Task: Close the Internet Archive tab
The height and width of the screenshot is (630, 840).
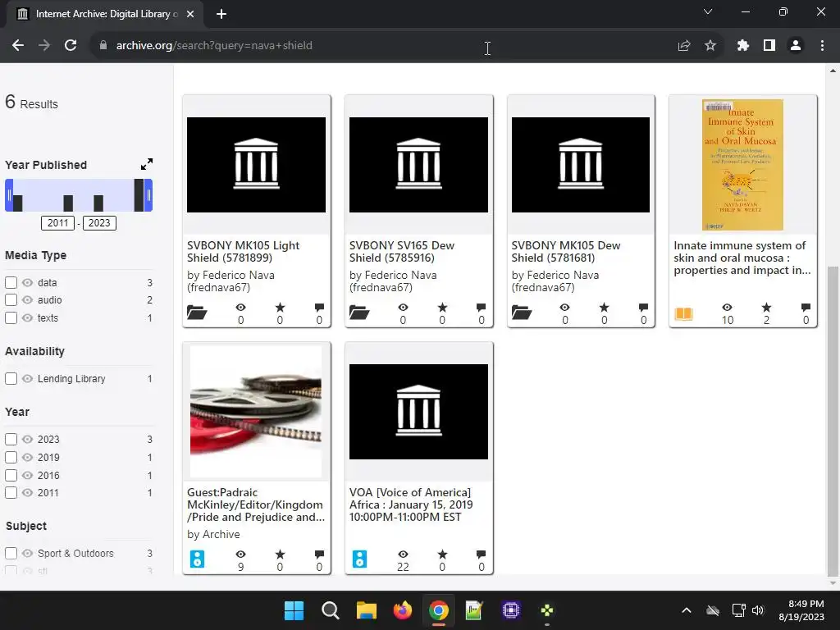Action: click(x=190, y=14)
